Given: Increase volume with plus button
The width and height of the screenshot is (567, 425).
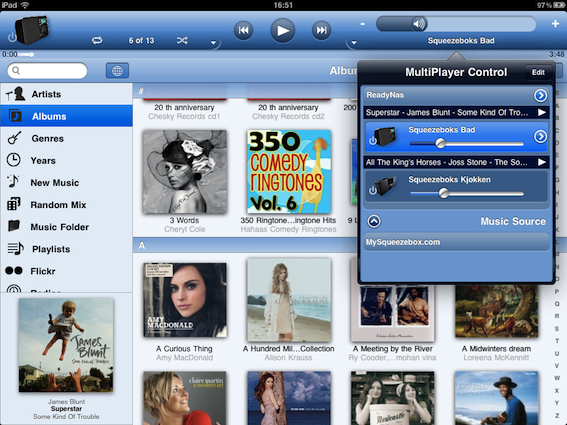Looking at the screenshot, I should pyautogui.click(x=555, y=24).
